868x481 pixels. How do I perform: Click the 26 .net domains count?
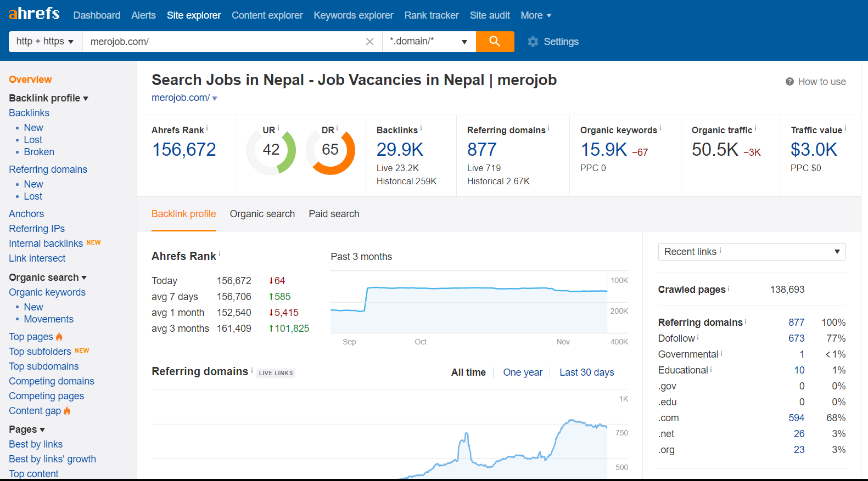coord(799,434)
